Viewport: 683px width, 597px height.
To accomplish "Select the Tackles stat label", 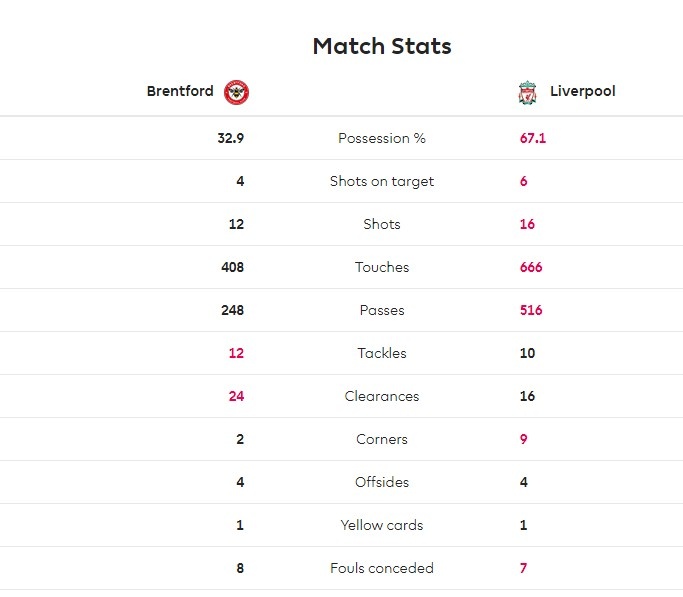I will click(x=382, y=353).
